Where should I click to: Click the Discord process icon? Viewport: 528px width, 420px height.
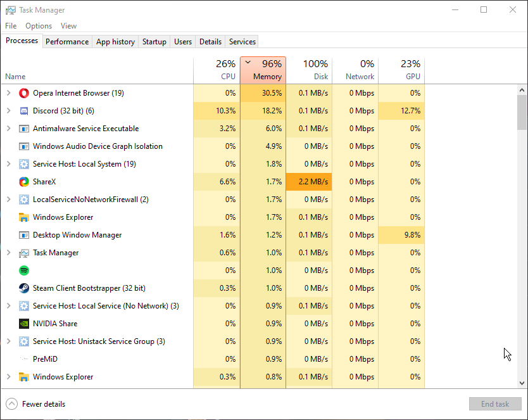[x=24, y=111]
